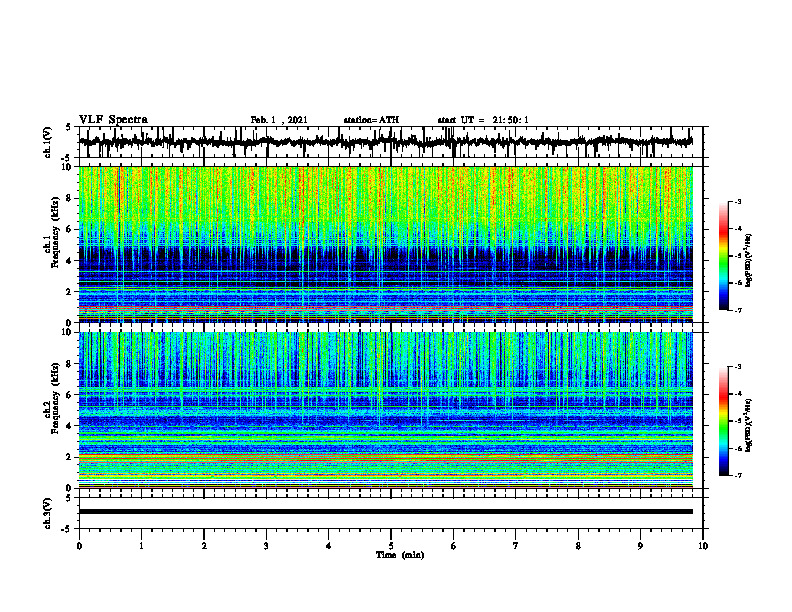The height and width of the screenshot is (612, 792).
Task: Click the "10" tick on the time axis
Action: pyautogui.click(x=703, y=546)
